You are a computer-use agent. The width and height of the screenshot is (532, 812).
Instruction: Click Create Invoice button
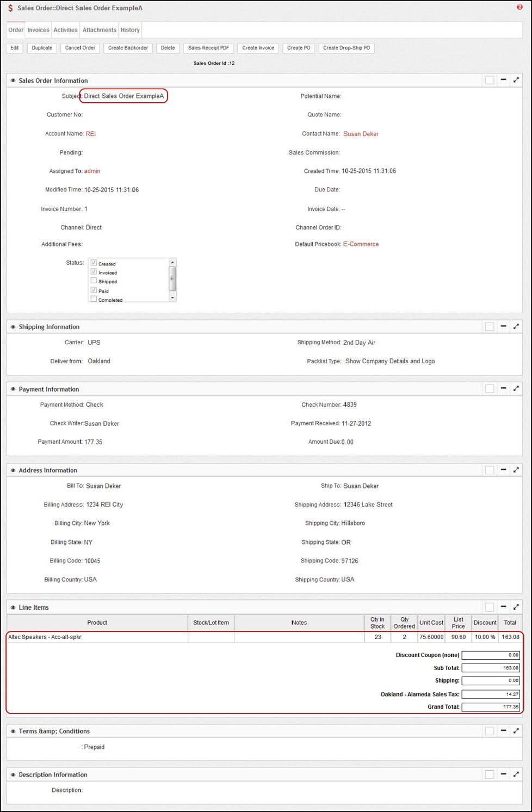click(258, 48)
